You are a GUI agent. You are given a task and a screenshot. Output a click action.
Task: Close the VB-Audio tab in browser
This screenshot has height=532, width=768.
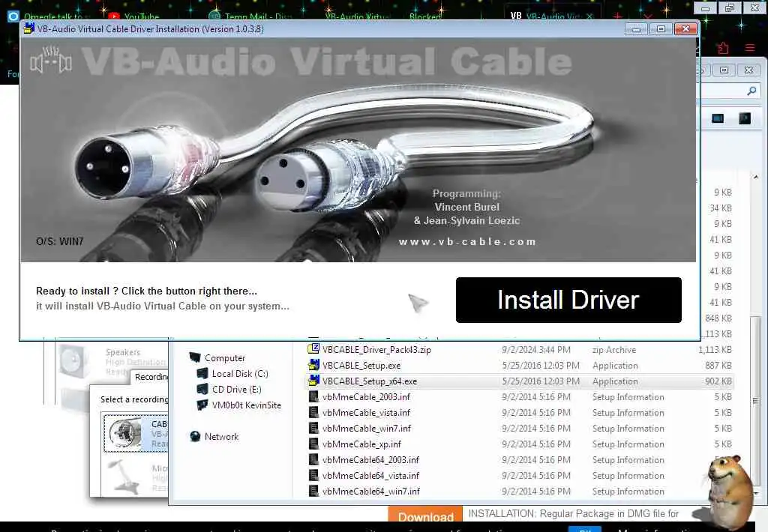click(589, 16)
